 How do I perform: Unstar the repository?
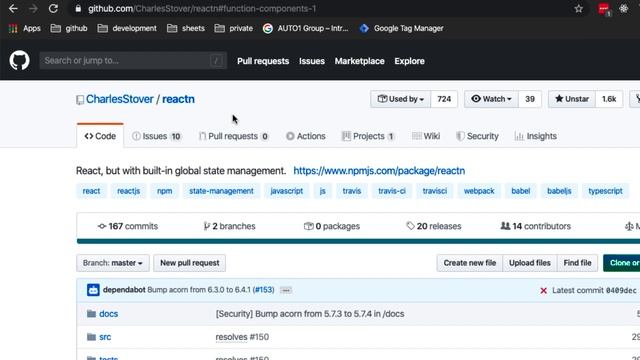(571, 99)
